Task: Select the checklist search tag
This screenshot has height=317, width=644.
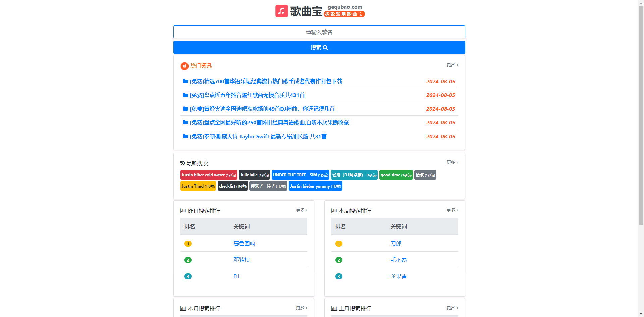Action: (232, 186)
